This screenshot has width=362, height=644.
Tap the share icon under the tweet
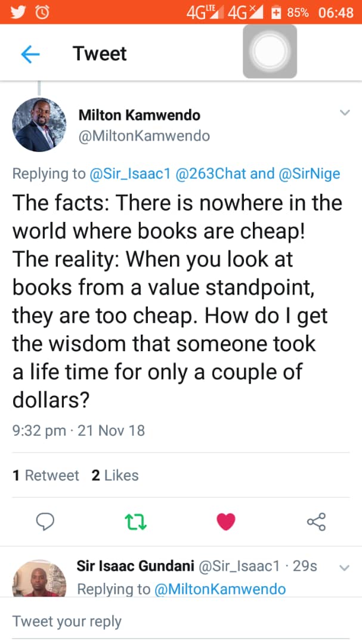[x=316, y=522]
